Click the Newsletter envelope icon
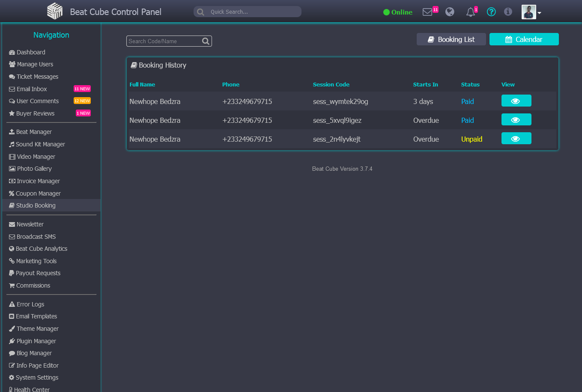The image size is (582, 392). [x=12, y=224]
